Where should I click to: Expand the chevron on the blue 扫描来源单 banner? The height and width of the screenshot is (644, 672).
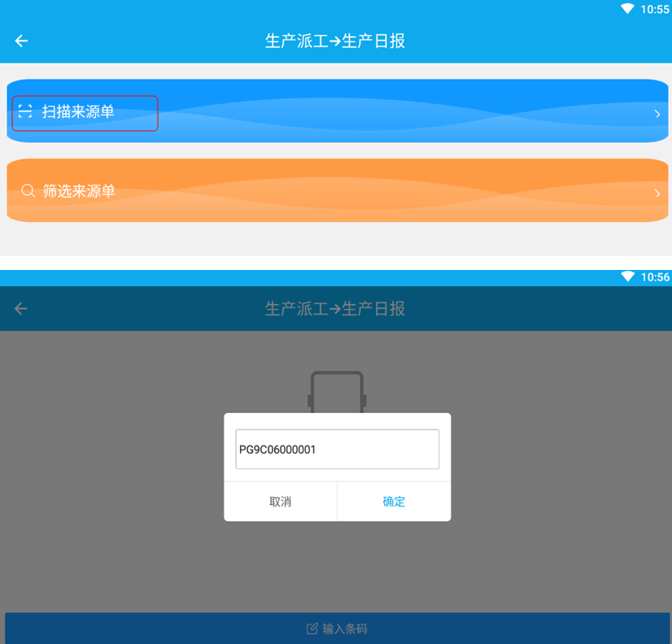coord(657,114)
